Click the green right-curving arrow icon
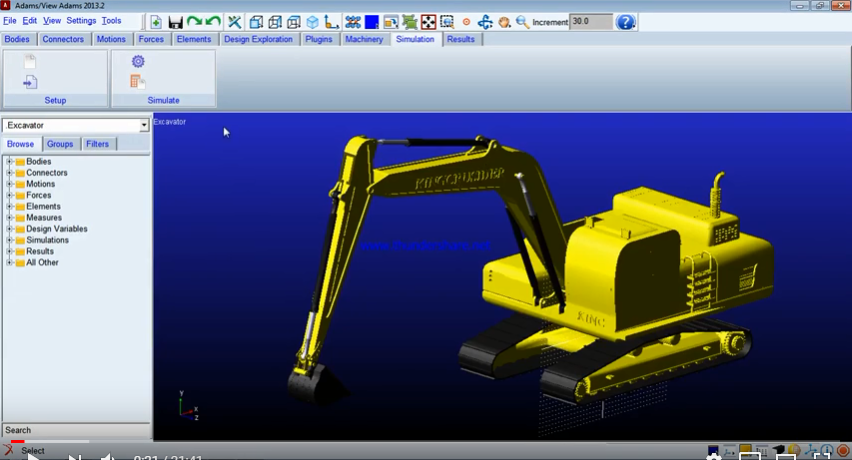This screenshot has width=852, height=460. pyautogui.click(x=194, y=22)
